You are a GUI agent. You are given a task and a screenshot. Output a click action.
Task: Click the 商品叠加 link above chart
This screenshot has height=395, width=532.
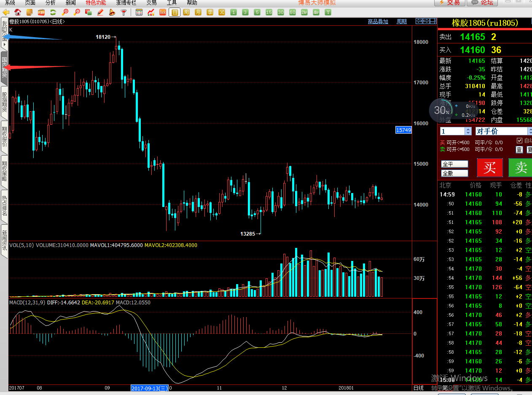point(378,21)
